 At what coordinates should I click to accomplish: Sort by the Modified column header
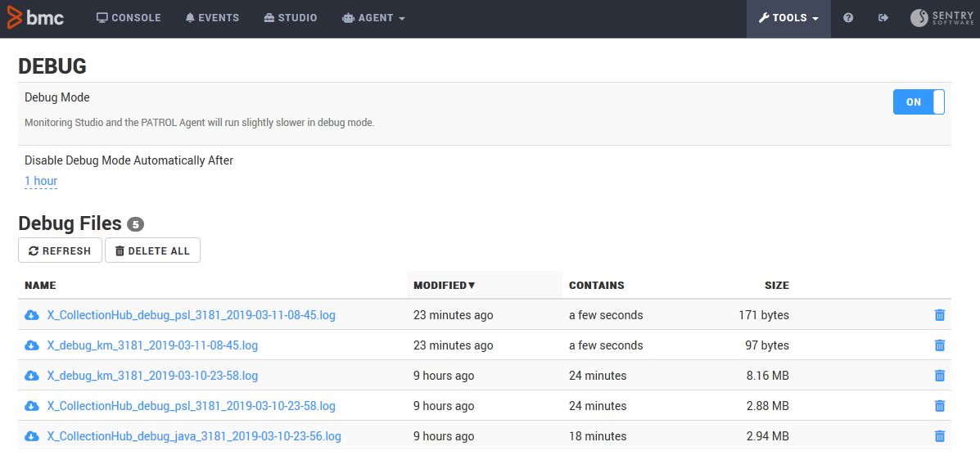click(444, 286)
